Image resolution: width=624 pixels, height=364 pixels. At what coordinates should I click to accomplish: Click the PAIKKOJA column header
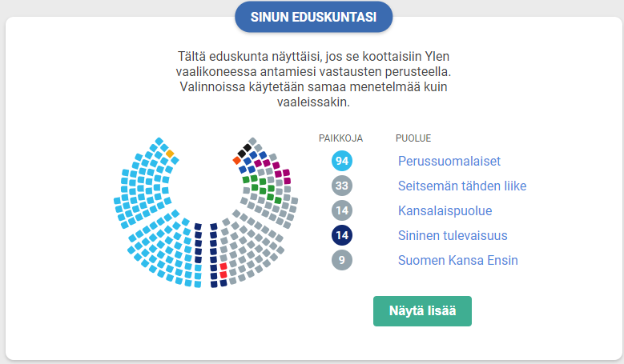point(341,138)
